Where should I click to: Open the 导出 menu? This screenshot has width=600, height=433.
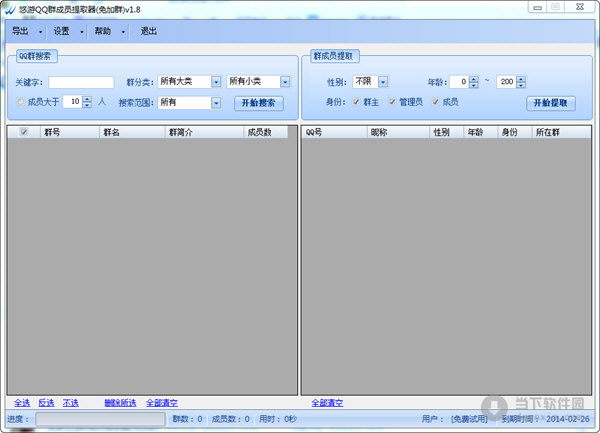click(20, 31)
